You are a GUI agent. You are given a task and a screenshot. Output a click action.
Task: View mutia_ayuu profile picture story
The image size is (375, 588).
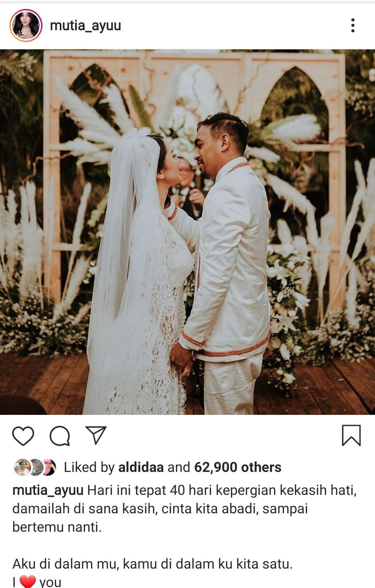click(x=26, y=25)
